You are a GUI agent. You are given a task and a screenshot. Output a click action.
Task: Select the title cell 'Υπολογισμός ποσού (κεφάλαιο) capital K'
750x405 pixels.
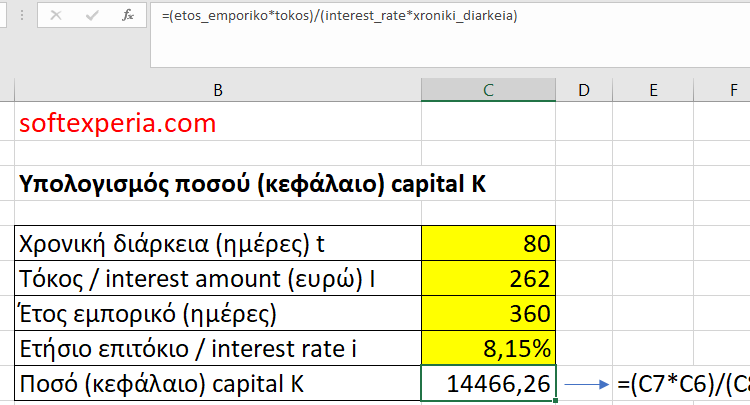(218, 184)
